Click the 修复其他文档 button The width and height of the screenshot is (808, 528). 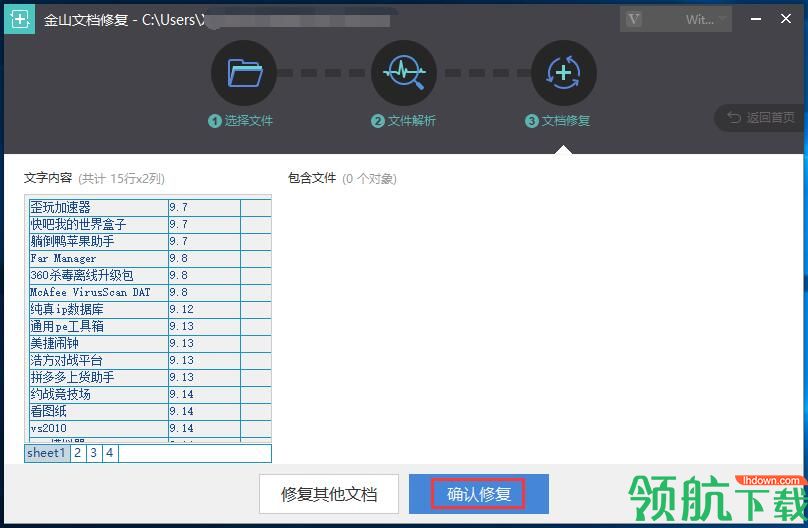pos(329,494)
